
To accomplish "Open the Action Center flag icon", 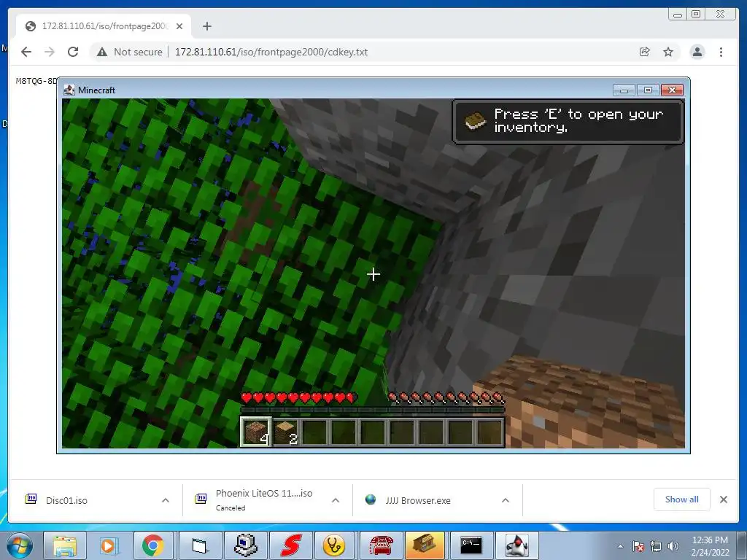I will [638, 546].
